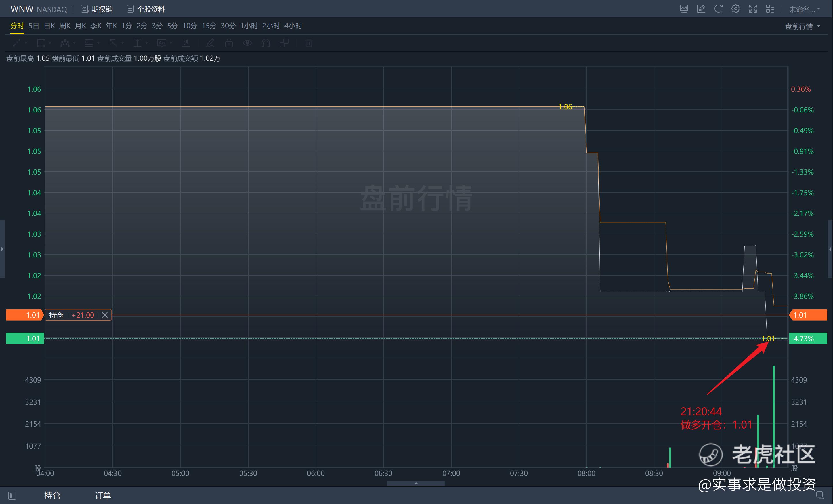The image size is (833, 504).
Task: Open the 未命名 layout name dropdown
Action: (x=805, y=9)
